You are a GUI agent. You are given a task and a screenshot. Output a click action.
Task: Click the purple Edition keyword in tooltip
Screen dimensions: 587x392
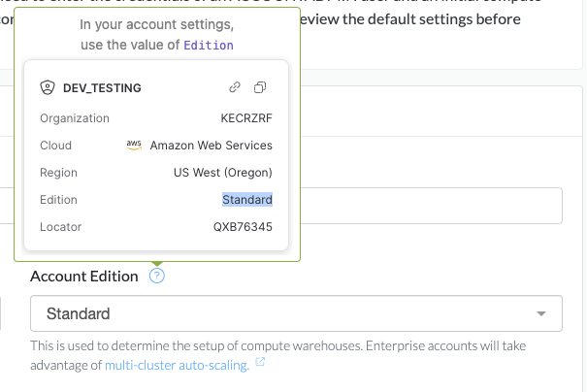[209, 46]
